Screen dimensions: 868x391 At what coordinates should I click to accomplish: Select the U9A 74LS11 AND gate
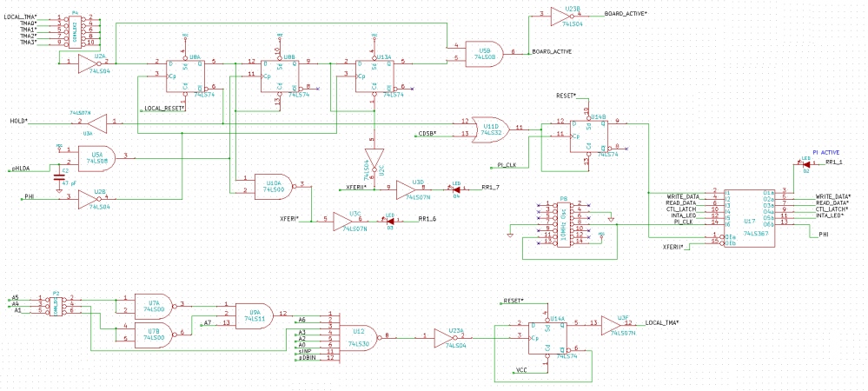(255, 315)
